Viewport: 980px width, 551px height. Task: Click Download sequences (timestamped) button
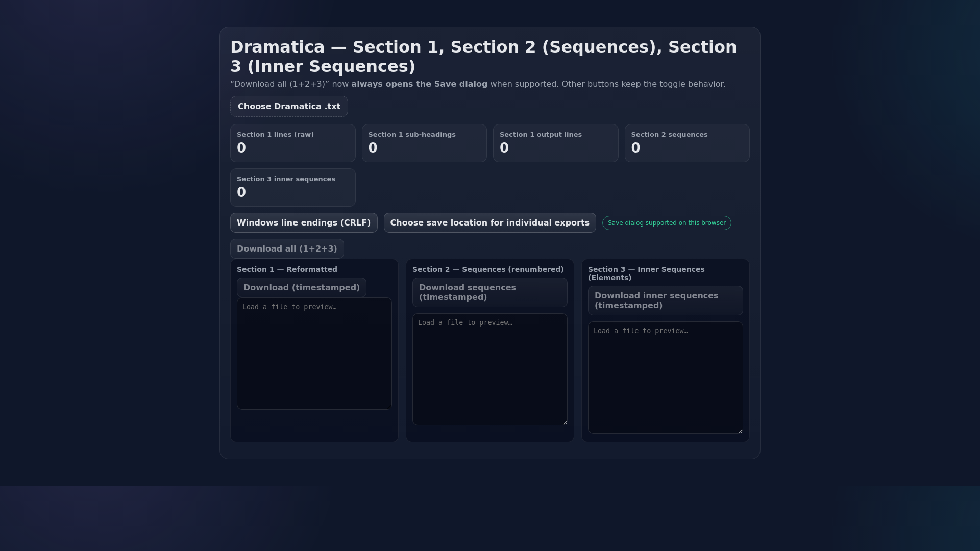pyautogui.click(x=490, y=292)
